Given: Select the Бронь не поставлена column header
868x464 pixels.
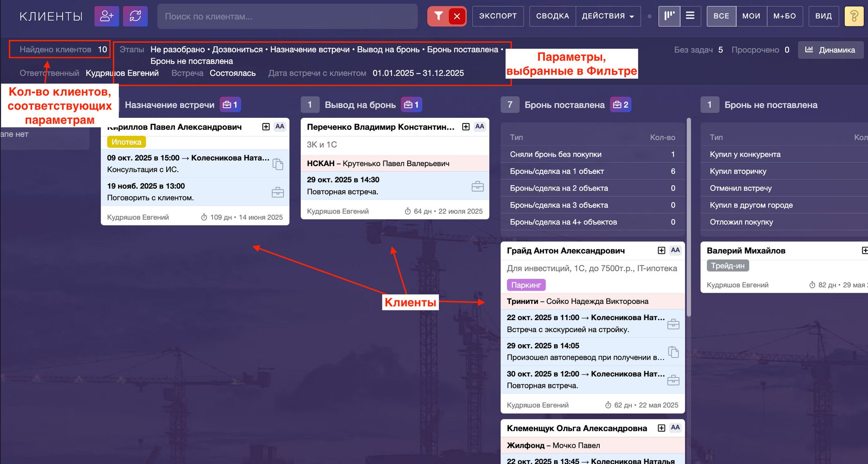Looking at the screenshot, I should (771, 105).
